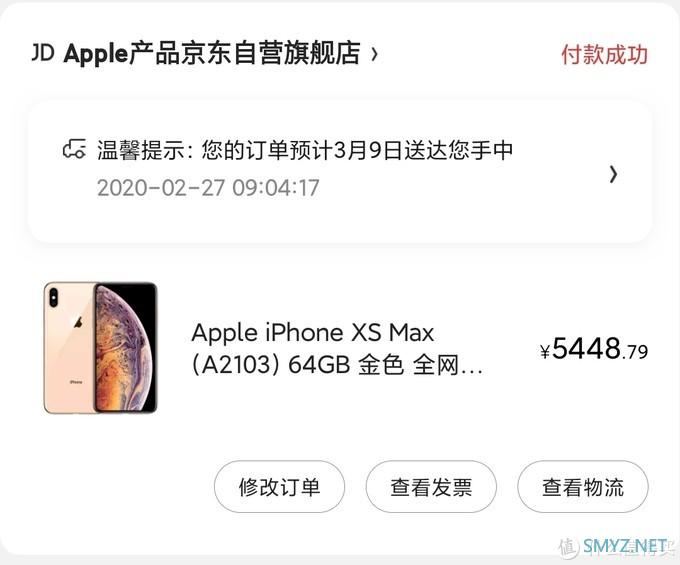Click the 查看物流 button
680x565 pixels.
pyautogui.click(x=583, y=487)
